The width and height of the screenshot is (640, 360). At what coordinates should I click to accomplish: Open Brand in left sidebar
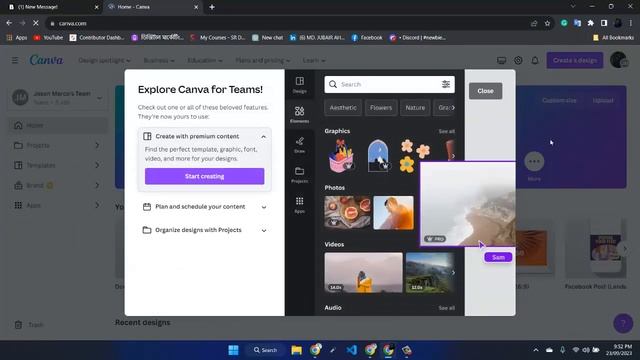(58, 185)
